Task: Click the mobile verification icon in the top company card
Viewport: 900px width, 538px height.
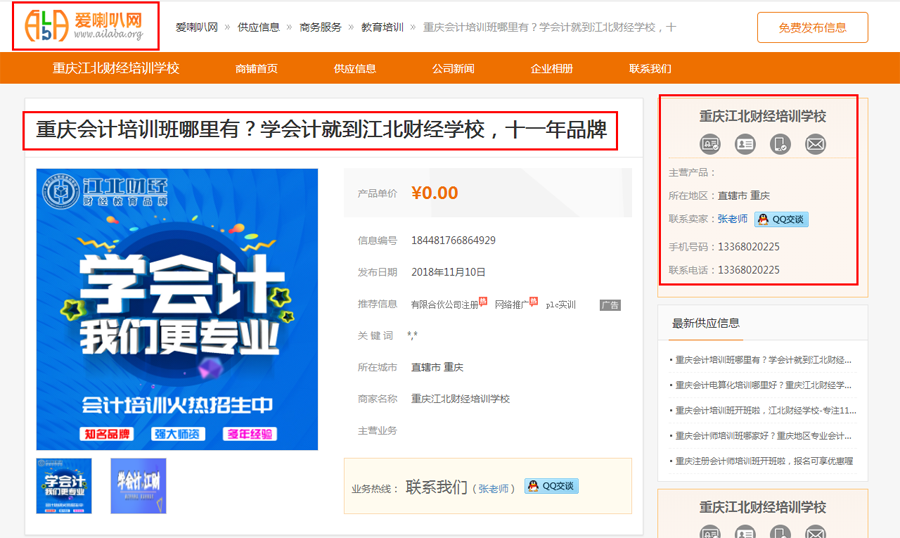Action: coord(780,144)
